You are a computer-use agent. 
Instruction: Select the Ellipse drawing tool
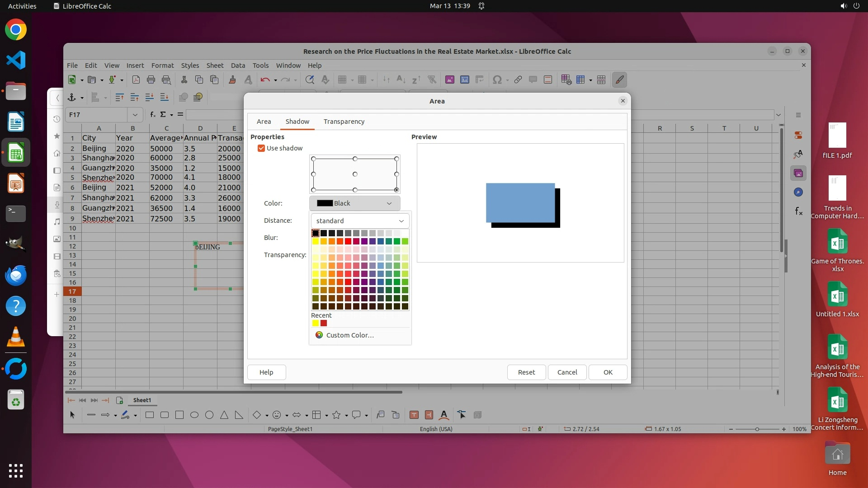pos(194,415)
